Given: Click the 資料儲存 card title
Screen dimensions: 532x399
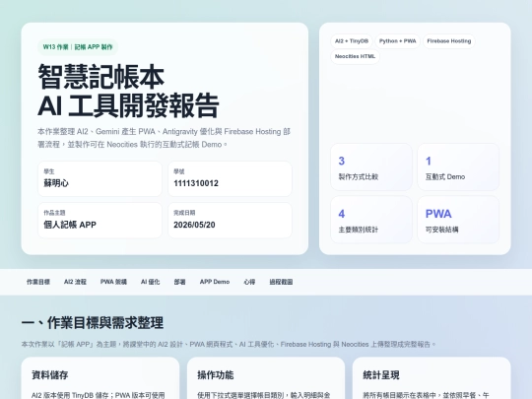Looking at the screenshot, I should (x=50, y=375).
